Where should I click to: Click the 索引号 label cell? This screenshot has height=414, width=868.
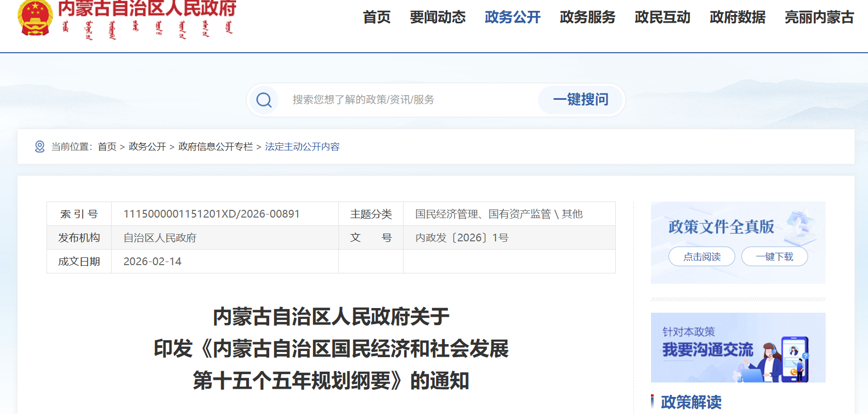pyautogui.click(x=79, y=214)
